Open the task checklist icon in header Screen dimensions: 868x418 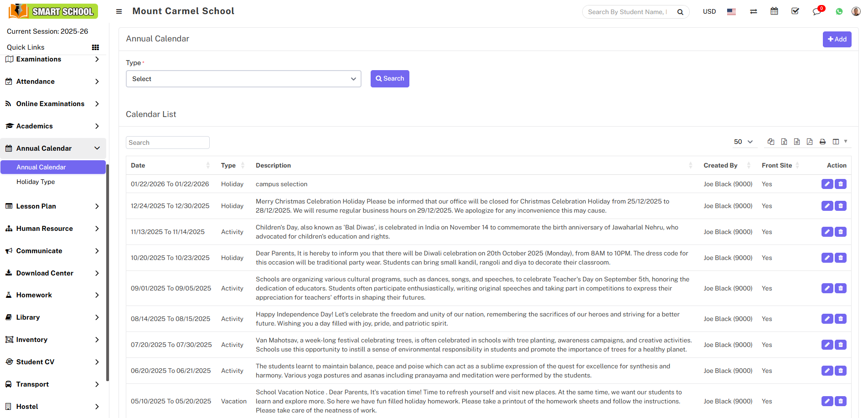(x=795, y=11)
